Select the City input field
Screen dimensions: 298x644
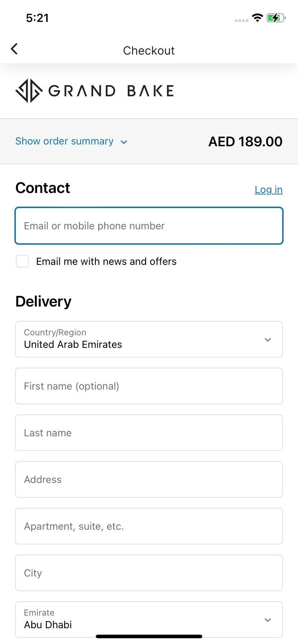tap(149, 573)
